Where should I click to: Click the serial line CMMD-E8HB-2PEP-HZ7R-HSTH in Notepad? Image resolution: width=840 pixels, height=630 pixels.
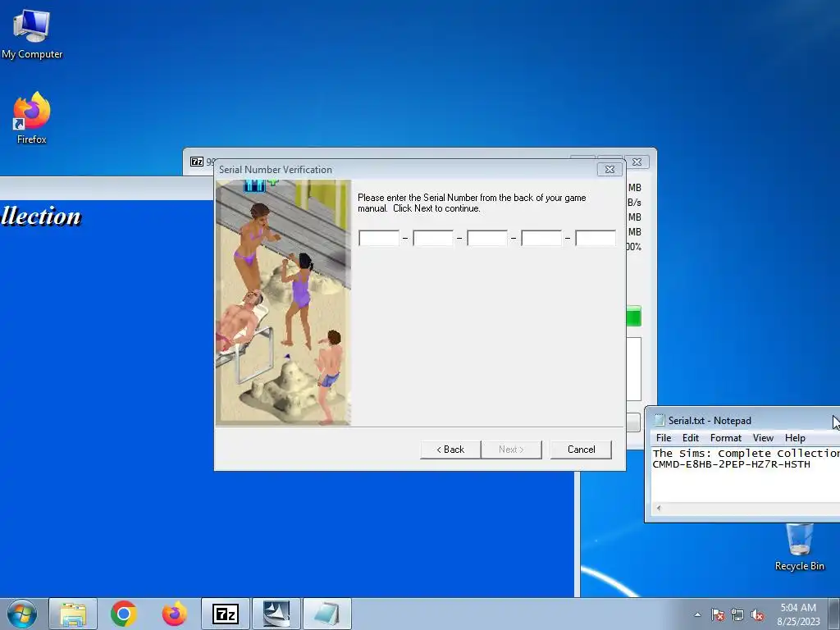click(731, 464)
